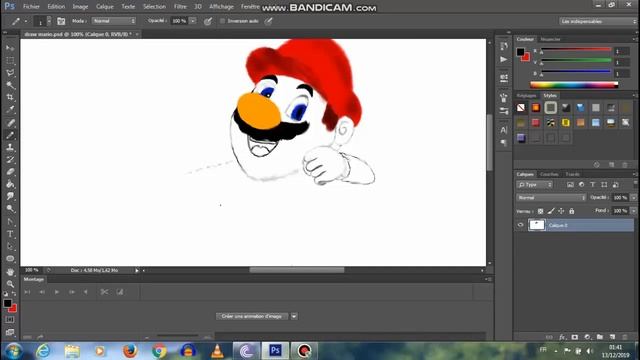The width and height of the screenshot is (640, 360).
Task: Open the animation type dropdown arrow
Action: (294, 316)
